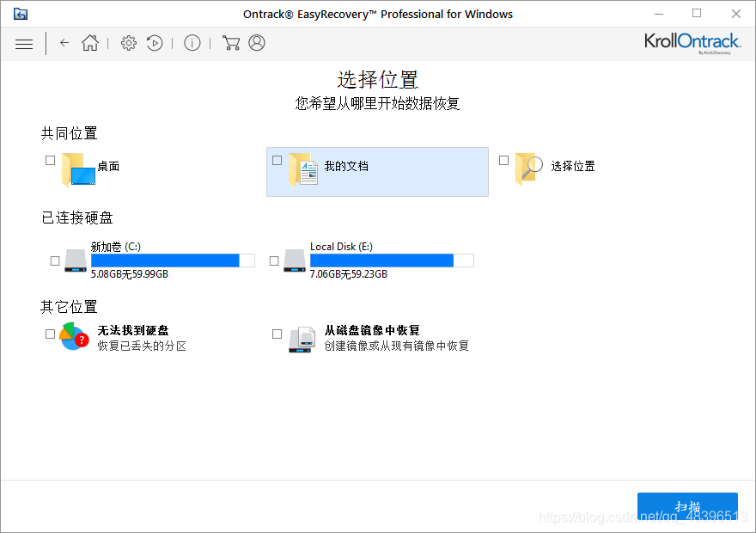The image size is (756, 533).
Task: Open the hamburger menu
Action: tap(24, 43)
